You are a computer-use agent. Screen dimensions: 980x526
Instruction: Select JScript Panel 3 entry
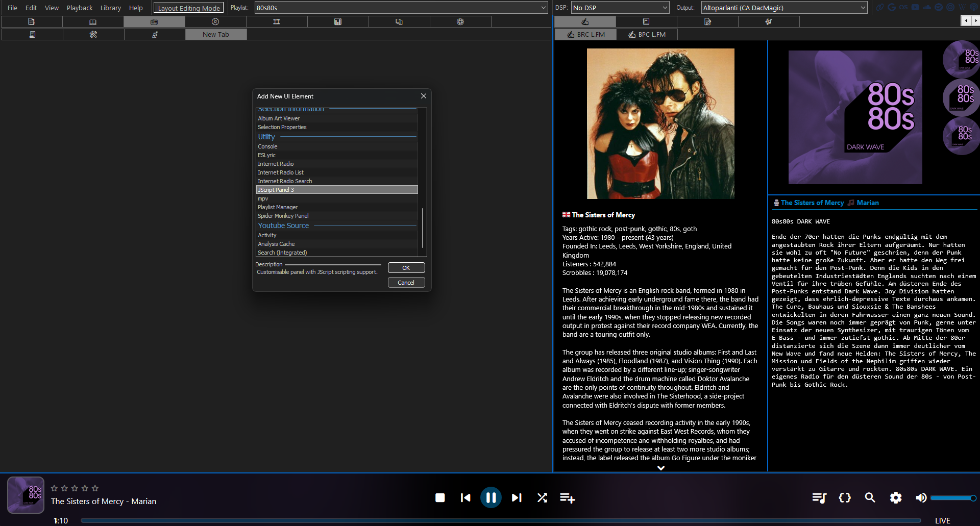337,190
